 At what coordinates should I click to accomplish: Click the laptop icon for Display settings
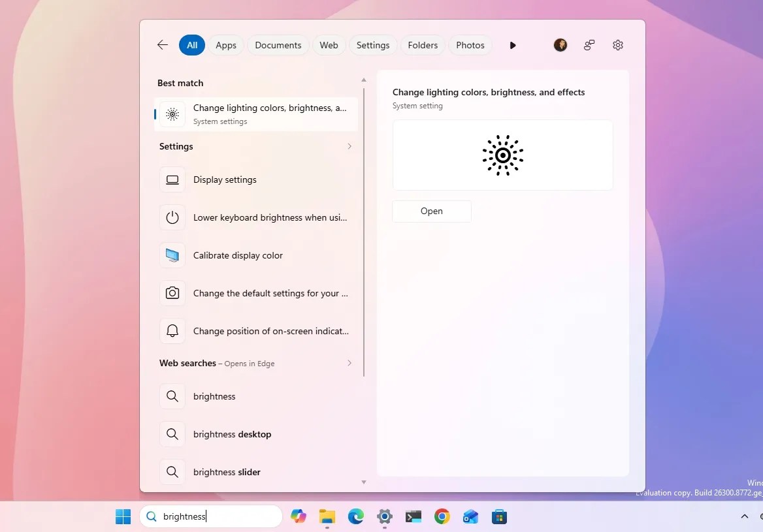click(x=172, y=180)
